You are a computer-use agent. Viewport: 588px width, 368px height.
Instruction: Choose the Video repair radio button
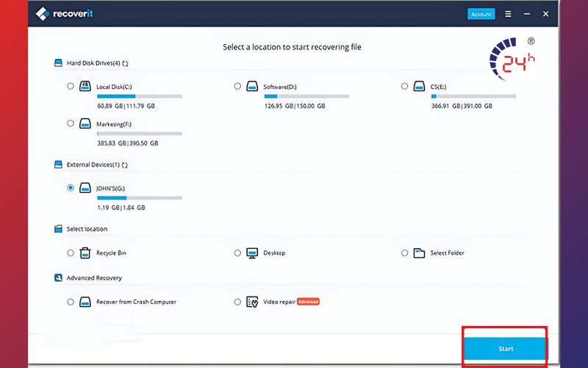[x=237, y=302]
